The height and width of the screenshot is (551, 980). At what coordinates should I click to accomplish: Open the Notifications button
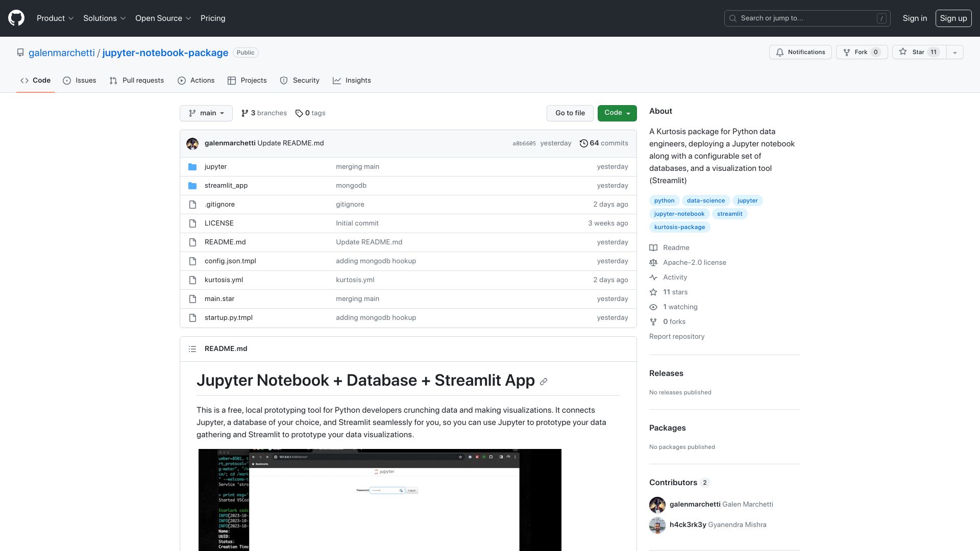[x=800, y=53]
